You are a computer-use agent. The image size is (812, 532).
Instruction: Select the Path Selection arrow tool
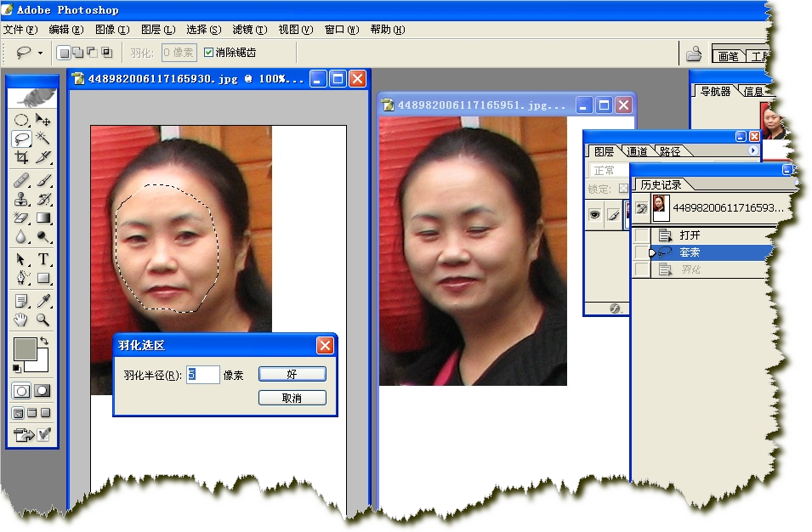pyautogui.click(x=21, y=259)
